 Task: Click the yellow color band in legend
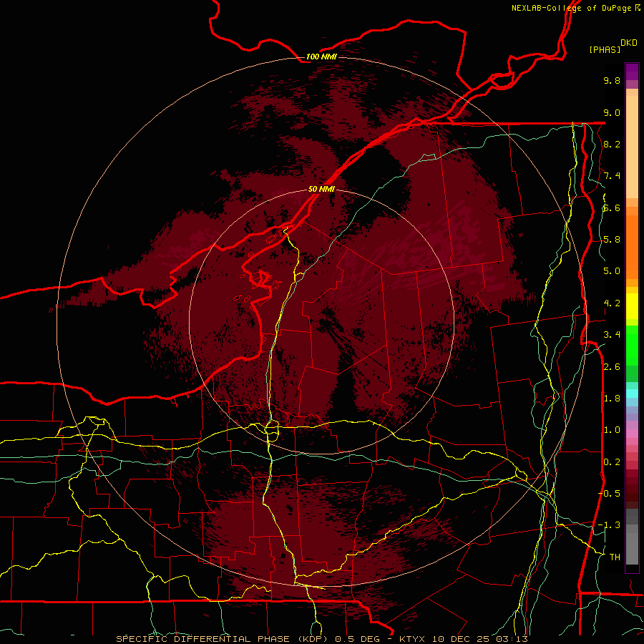pos(632,306)
